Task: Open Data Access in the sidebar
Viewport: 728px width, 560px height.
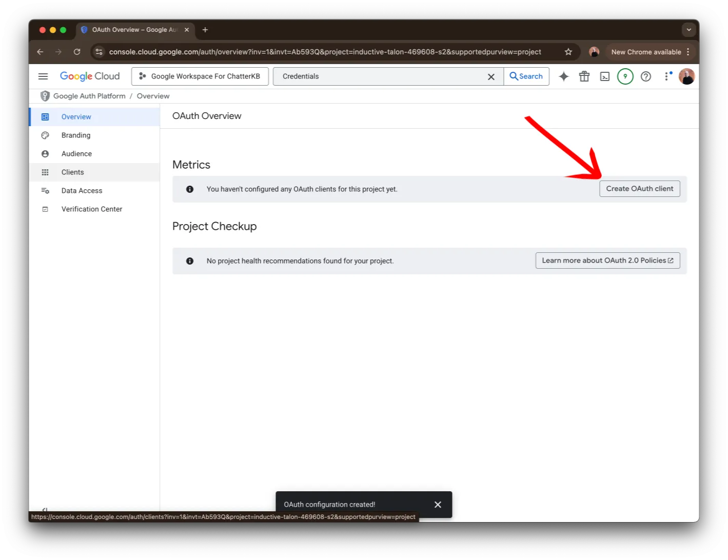Action: [94, 191]
